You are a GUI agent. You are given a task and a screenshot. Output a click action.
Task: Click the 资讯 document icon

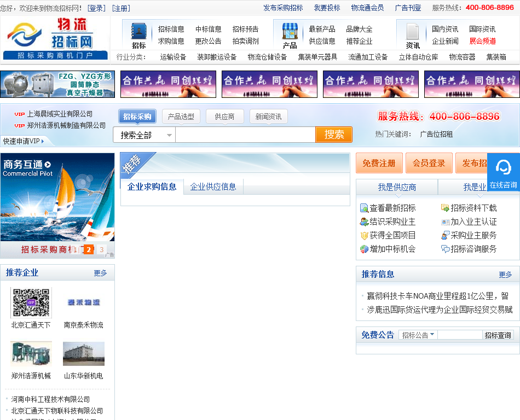tap(413, 32)
